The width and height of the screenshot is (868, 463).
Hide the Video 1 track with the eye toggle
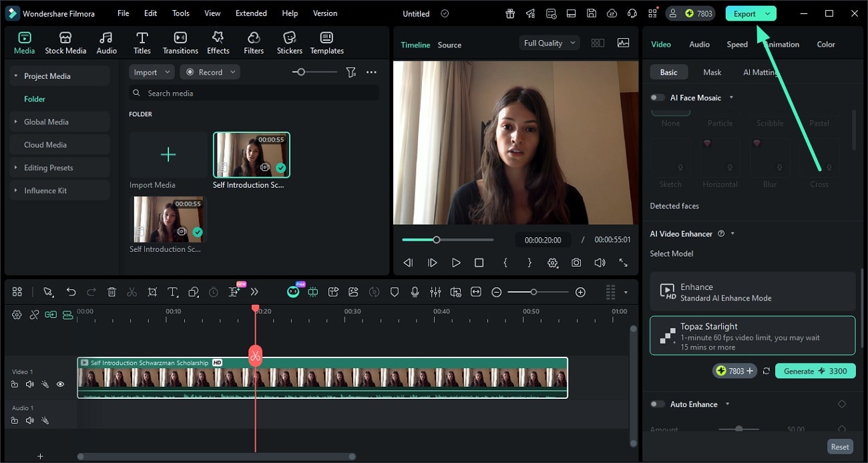point(60,384)
